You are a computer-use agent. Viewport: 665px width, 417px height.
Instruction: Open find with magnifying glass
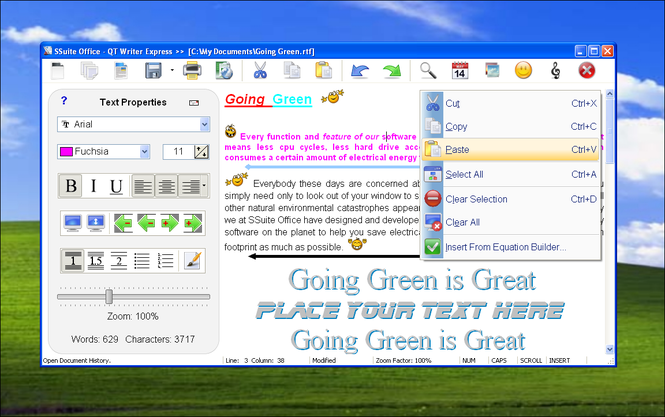point(428,70)
